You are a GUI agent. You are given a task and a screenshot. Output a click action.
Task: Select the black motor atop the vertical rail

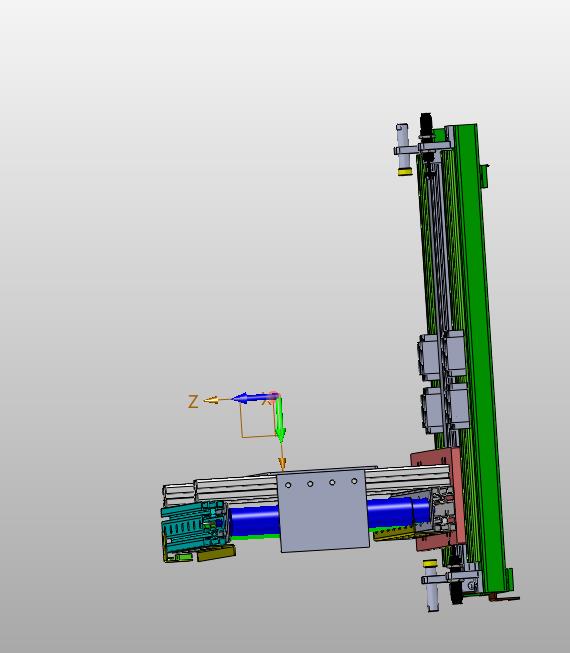[x=426, y=124]
